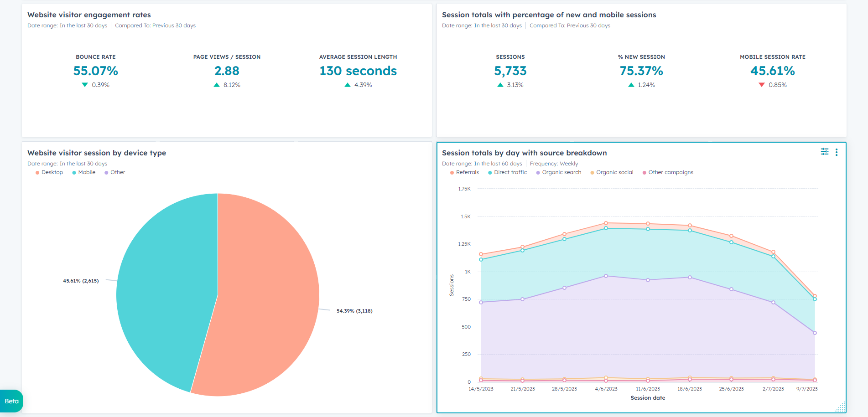The width and height of the screenshot is (868, 417).
Task: Click the mobile session rate red down arrow
Action: [762, 85]
